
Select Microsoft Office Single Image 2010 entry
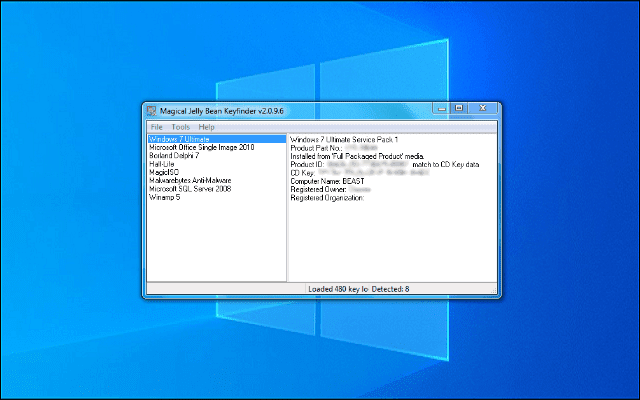[201, 147]
